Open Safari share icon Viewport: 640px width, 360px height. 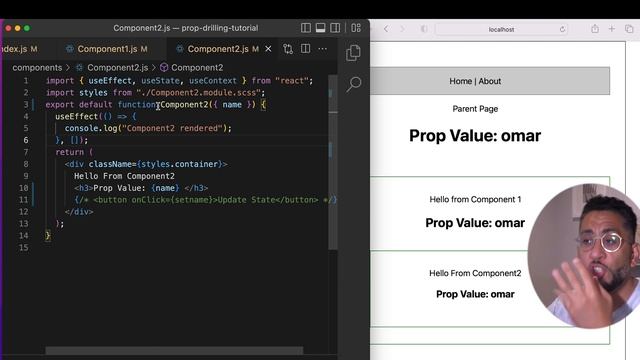[x=595, y=29]
